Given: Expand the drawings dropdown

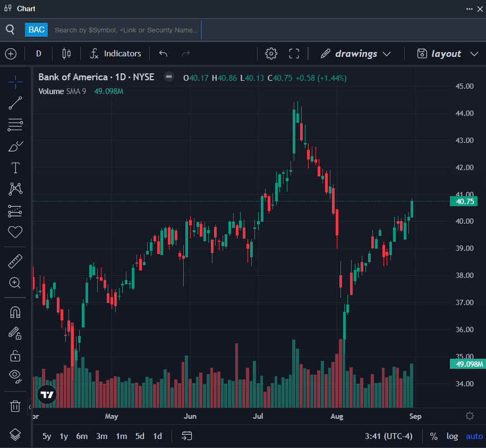Looking at the screenshot, I should [x=355, y=54].
